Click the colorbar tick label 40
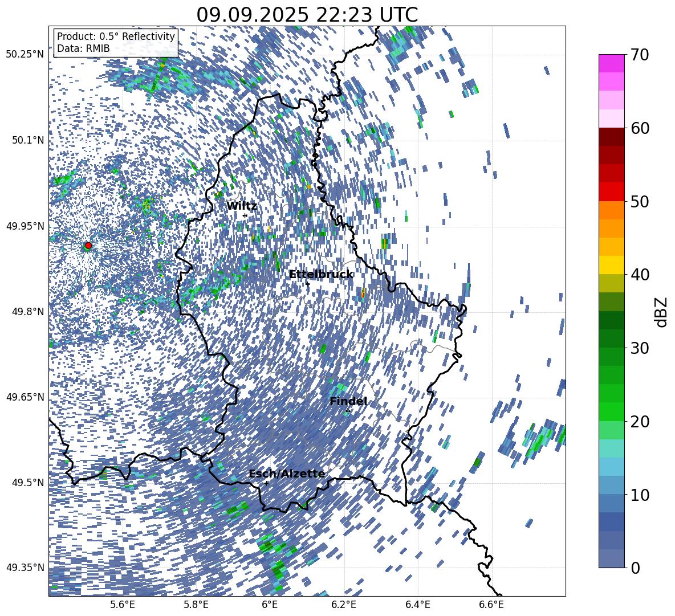675x616 pixels. tap(640, 275)
